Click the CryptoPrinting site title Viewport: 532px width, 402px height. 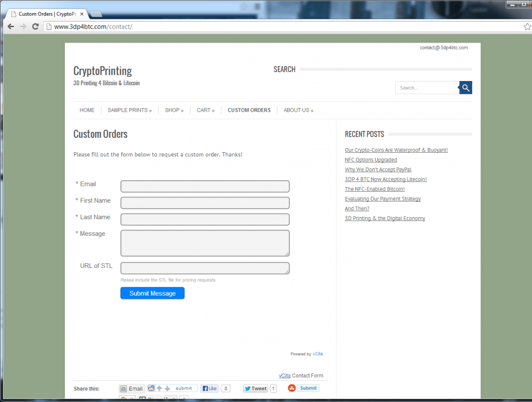(x=102, y=71)
